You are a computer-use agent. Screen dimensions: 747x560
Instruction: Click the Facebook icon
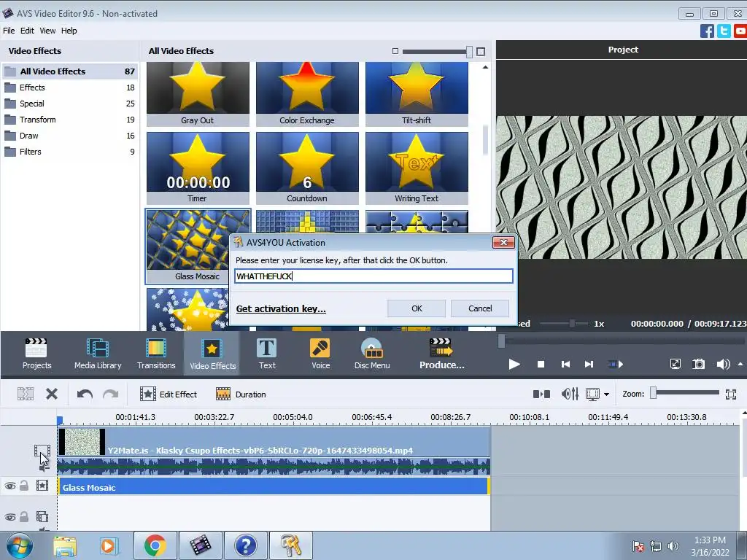[x=707, y=31]
